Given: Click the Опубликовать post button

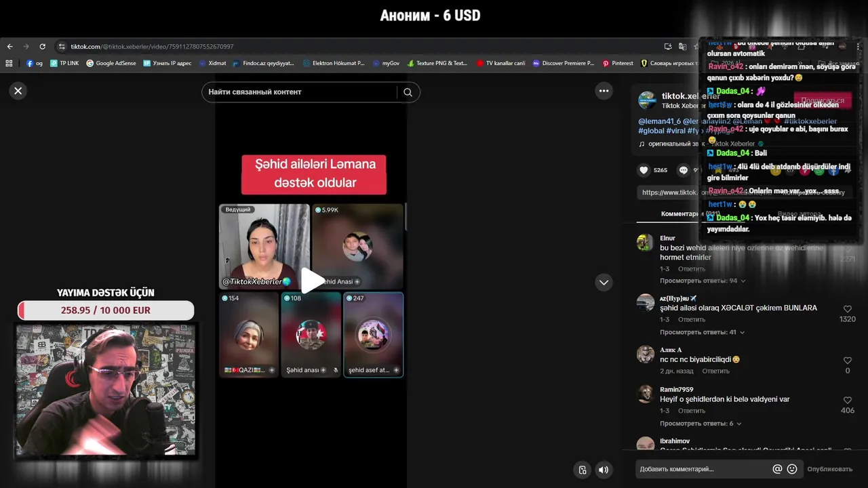Looking at the screenshot, I should [830, 469].
